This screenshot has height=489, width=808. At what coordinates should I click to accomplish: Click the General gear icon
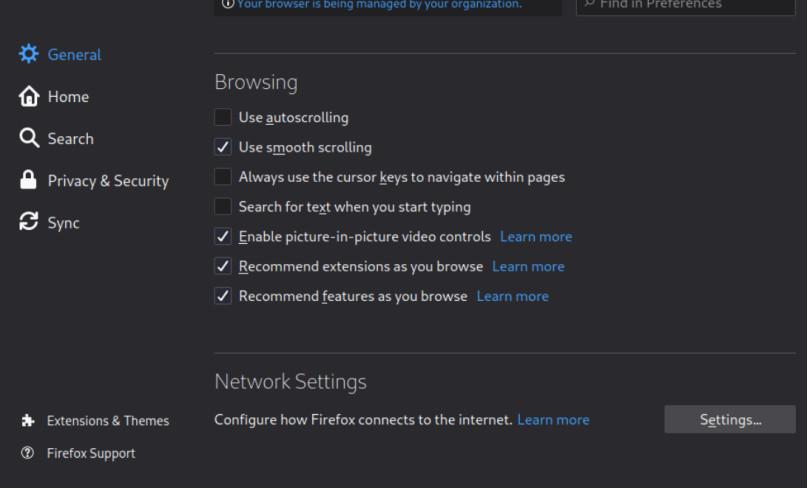(x=29, y=54)
